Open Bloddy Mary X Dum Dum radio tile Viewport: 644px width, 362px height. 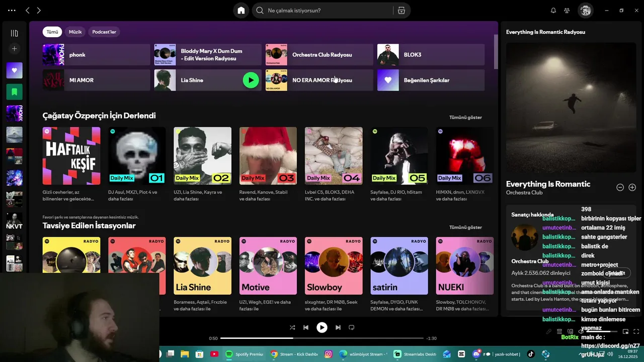point(208,54)
